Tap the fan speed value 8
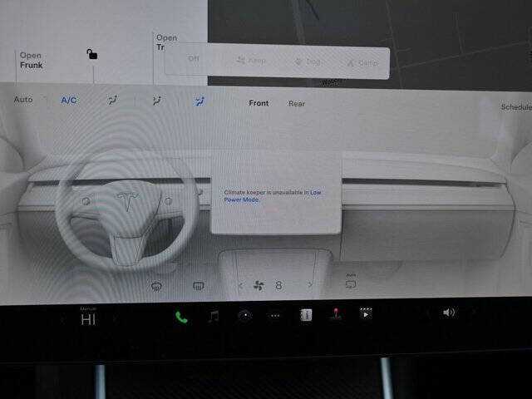Screen dimensions: 532x399 pos(278,285)
